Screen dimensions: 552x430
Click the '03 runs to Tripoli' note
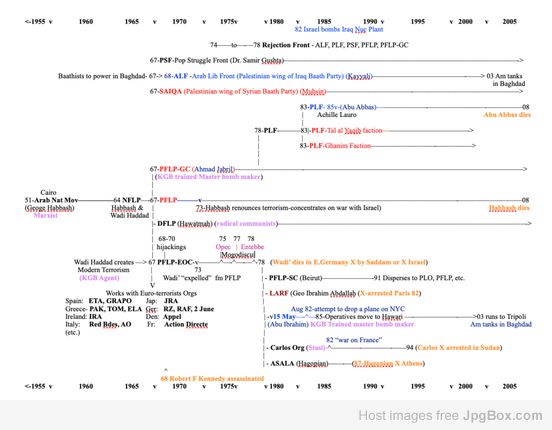502,317
